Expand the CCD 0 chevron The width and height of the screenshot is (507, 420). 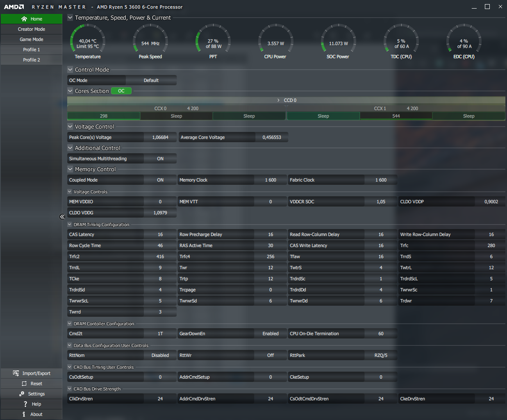click(x=279, y=100)
